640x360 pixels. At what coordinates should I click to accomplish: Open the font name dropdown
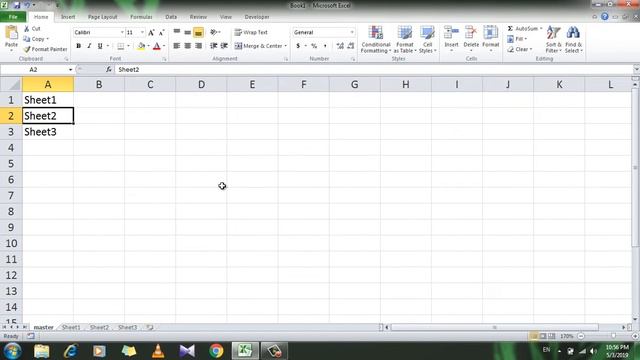tap(122, 32)
